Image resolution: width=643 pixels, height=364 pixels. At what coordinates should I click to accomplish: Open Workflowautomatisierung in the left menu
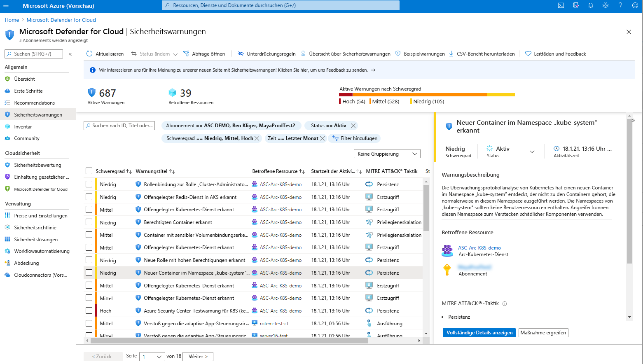click(x=42, y=251)
